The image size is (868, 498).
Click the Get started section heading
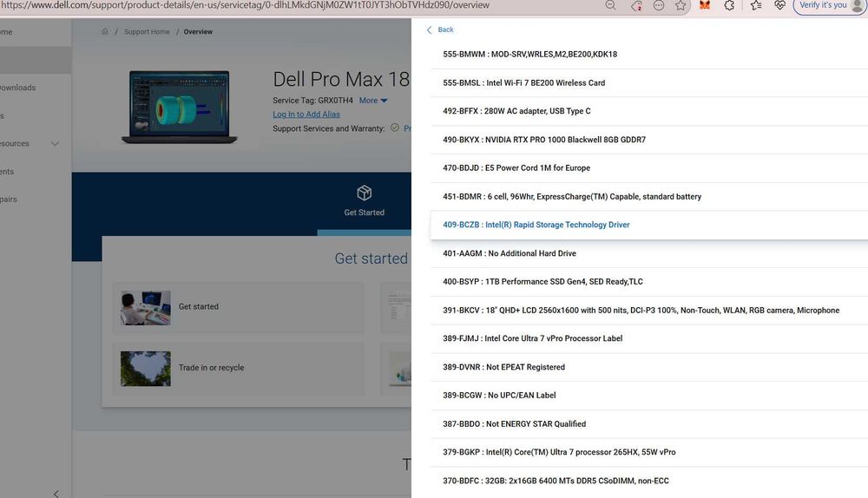371,259
